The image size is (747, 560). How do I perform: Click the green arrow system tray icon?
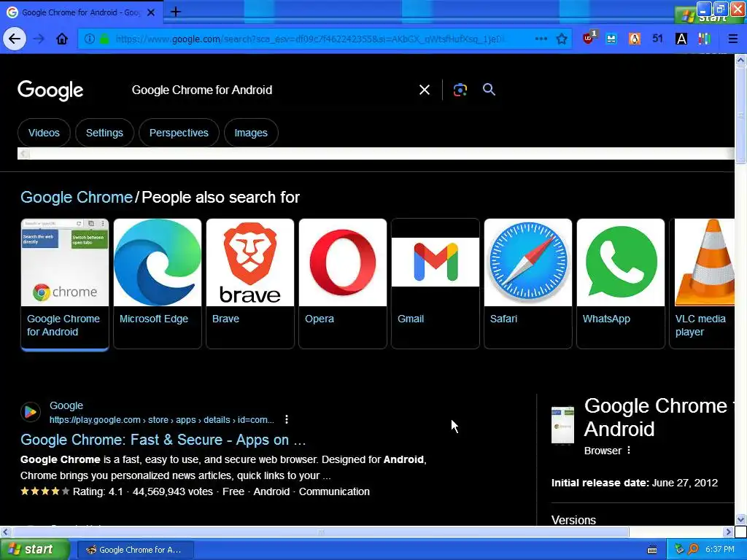pyautogui.click(x=679, y=549)
